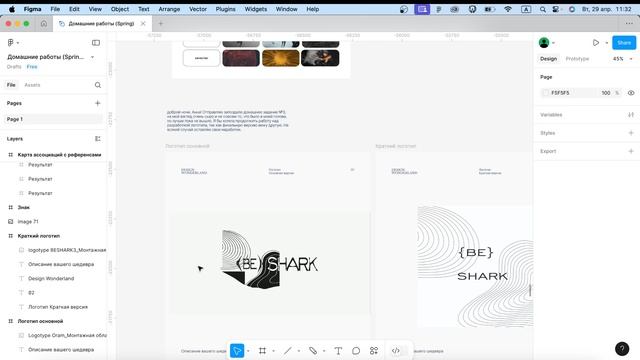Add a new page with plus
The height and width of the screenshot is (360, 640).
tap(98, 103)
